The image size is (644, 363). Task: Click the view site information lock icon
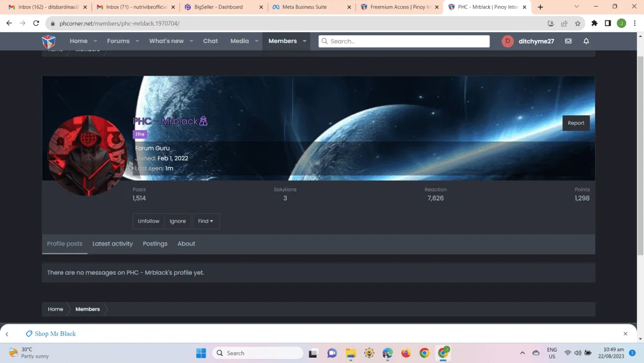click(52, 23)
